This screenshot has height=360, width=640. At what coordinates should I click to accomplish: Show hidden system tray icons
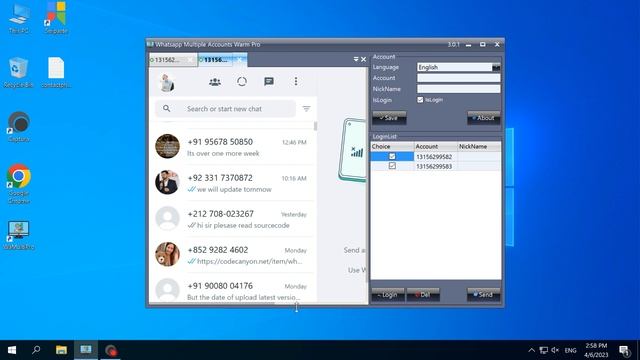click(x=531, y=350)
